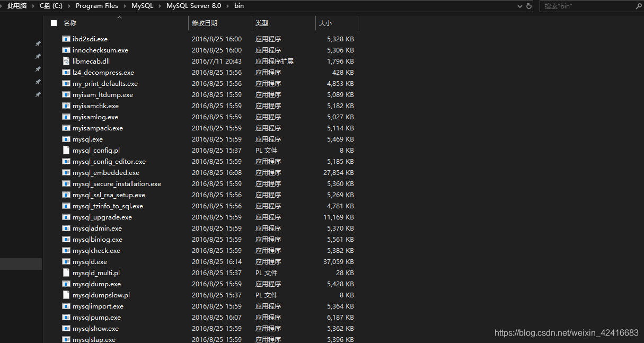
Task: Click the myisampack.exe icon
Action: tap(66, 128)
